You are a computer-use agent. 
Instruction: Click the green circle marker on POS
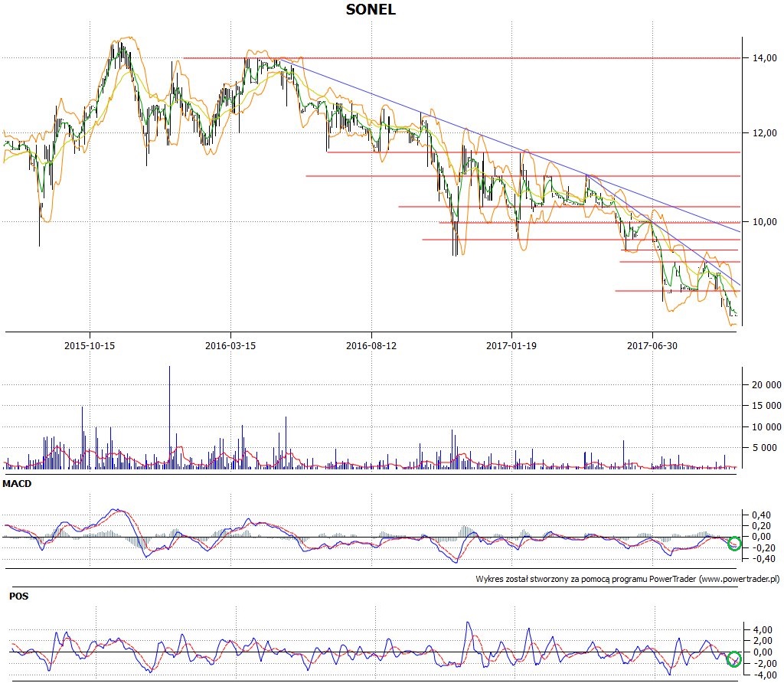(x=734, y=659)
